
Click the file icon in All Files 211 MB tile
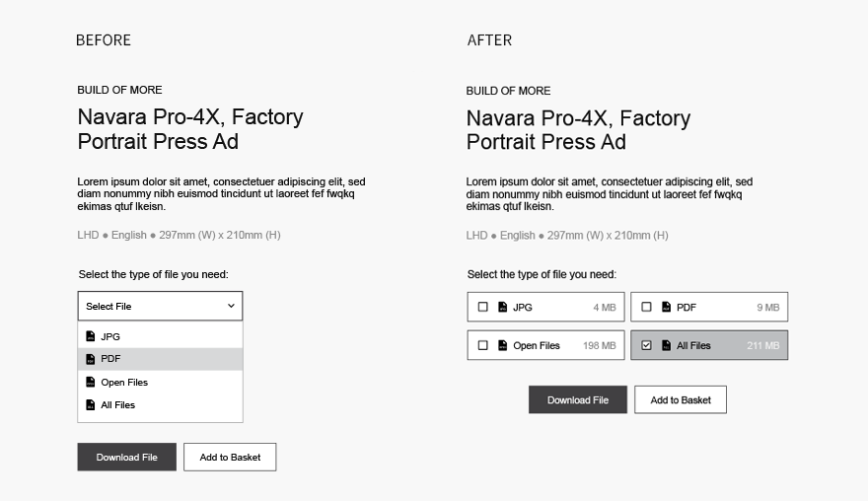[667, 345]
